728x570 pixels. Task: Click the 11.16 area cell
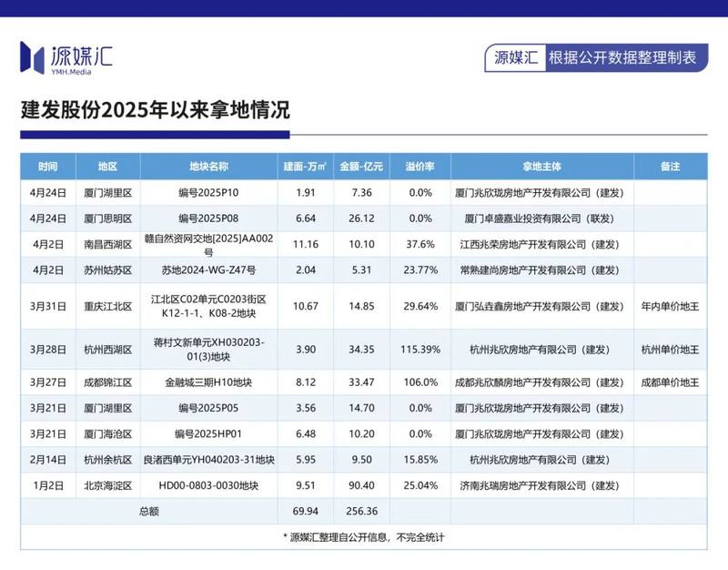click(x=306, y=244)
